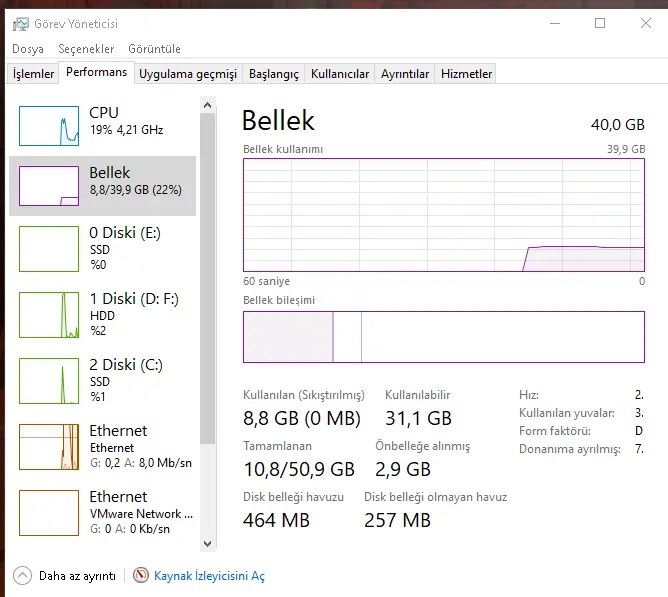
Task: Collapse view with Daha az ayrıntı arrow icon
Action: 23,576
